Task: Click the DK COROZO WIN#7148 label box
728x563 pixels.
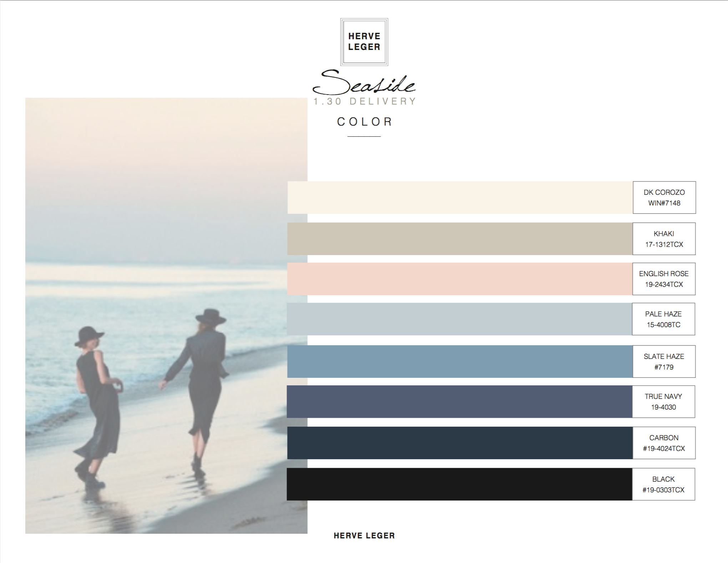Action: tap(664, 197)
